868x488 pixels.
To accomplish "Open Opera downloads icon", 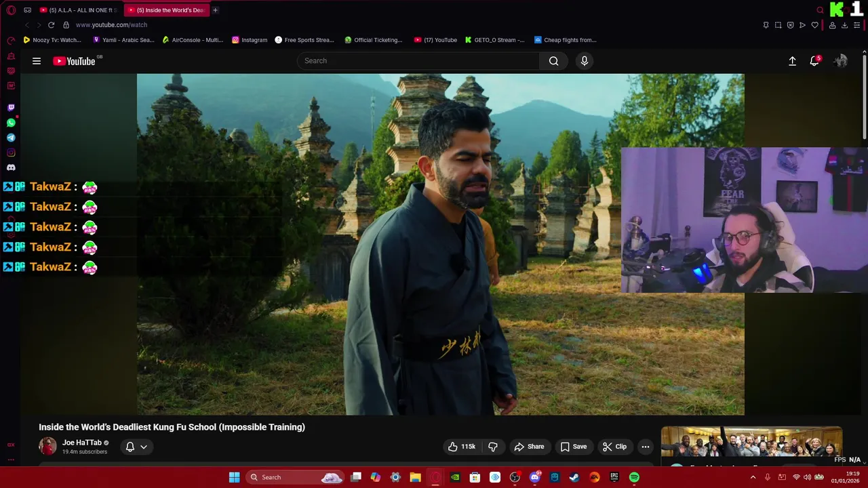I will click(x=844, y=25).
